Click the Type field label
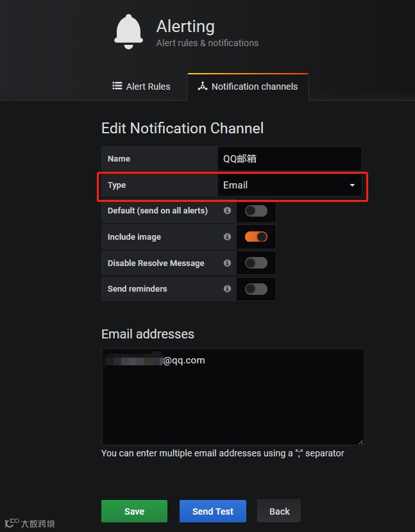The image size is (415, 532). (117, 185)
